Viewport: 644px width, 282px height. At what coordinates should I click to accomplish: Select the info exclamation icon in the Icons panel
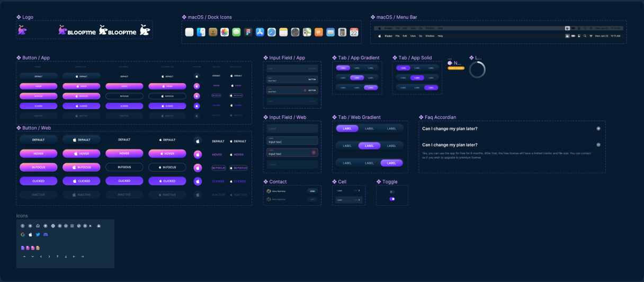(x=23, y=226)
